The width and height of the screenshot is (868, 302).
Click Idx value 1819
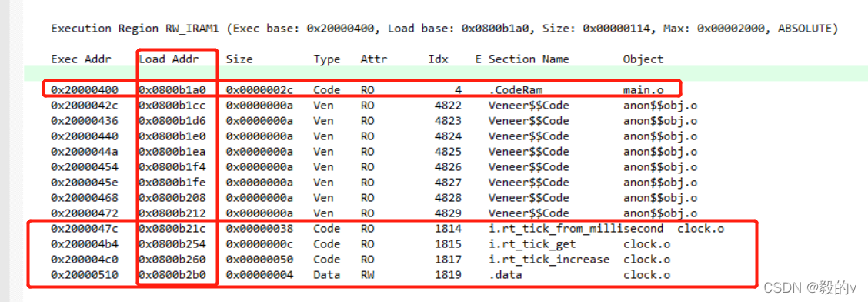click(448, 275)
